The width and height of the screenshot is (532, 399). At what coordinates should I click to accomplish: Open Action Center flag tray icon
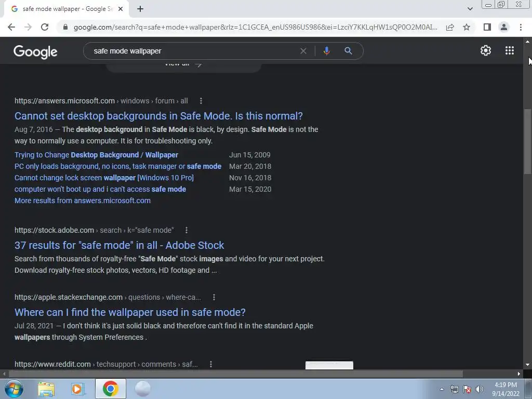[467, 389]
